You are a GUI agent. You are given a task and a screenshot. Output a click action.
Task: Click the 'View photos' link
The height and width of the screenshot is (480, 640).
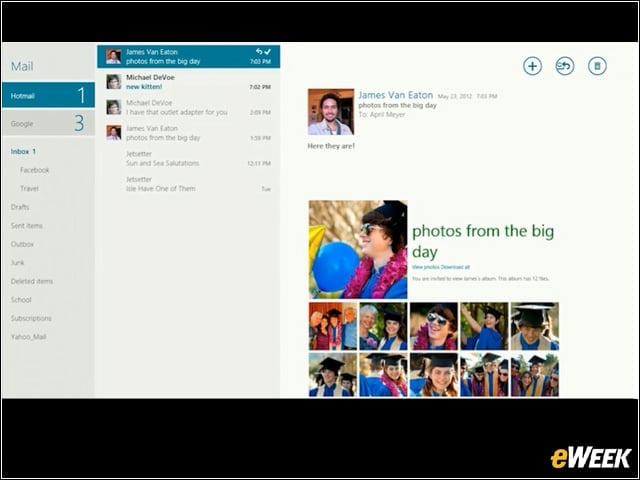click(x=425, y=267)
